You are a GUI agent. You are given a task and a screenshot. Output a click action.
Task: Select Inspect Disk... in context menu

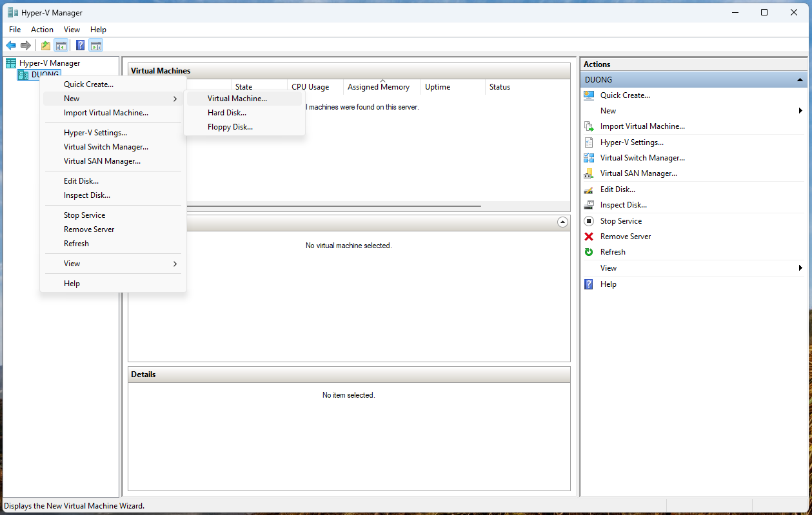tap(113, 195)
